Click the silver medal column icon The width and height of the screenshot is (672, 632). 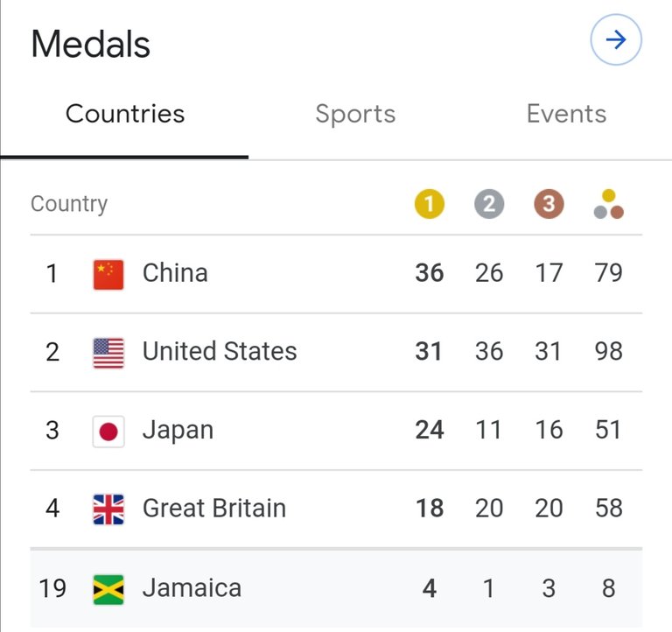point(489,204)
